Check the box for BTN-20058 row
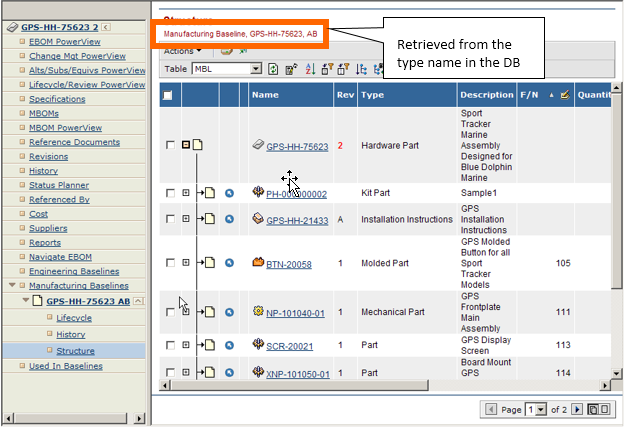 (x=170, y=264)
